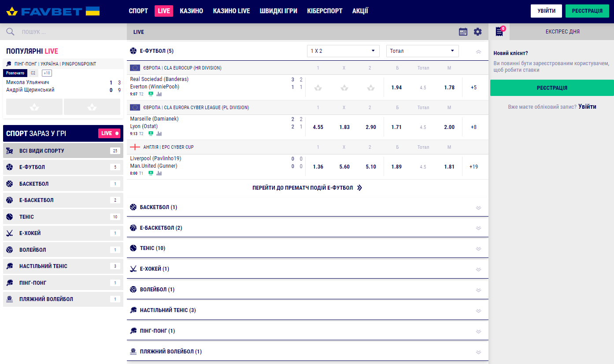Open statistics icon for Real Sociedad match
Screen dimensions: 614x364
159,94
